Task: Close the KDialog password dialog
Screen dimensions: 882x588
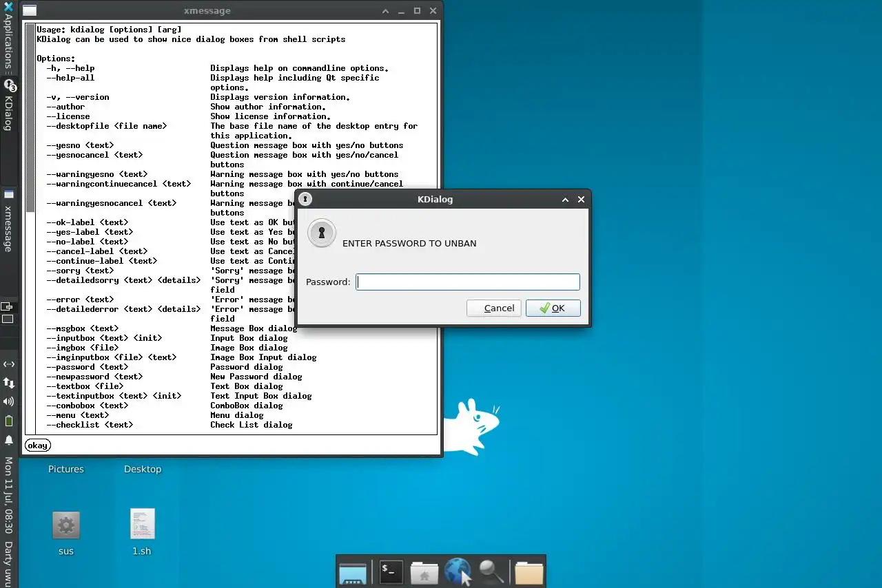Action: click(581, 200)
